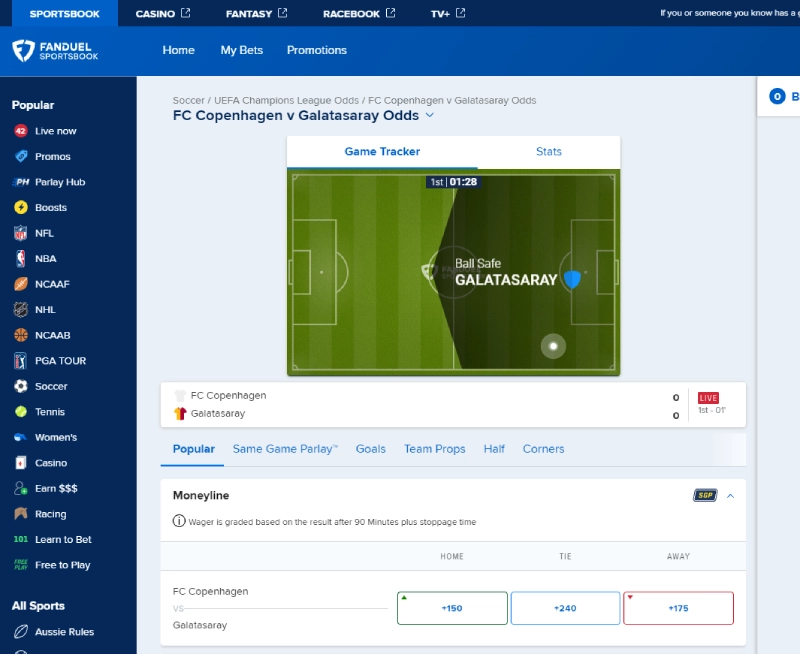Click the red LIVE badge
This screenshot has height=654, width=800.
(x=708, y=398)
